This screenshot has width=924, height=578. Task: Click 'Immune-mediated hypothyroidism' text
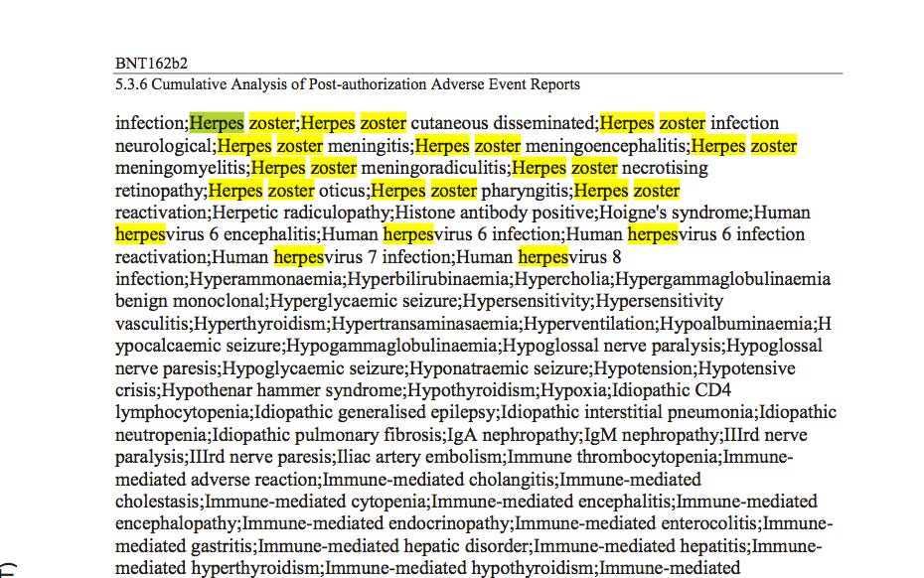tap(460, 568)
